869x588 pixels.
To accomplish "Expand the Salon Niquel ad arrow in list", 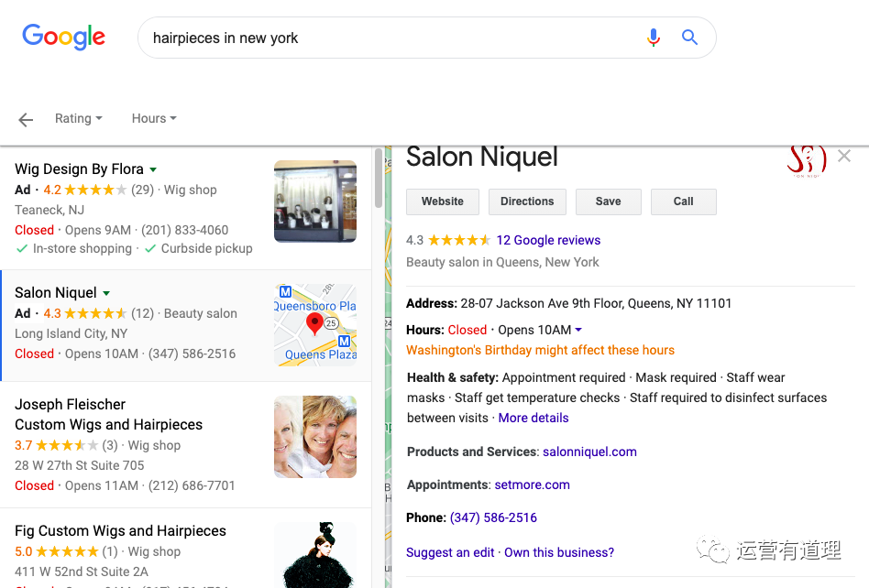I will [x=106, y=293].
